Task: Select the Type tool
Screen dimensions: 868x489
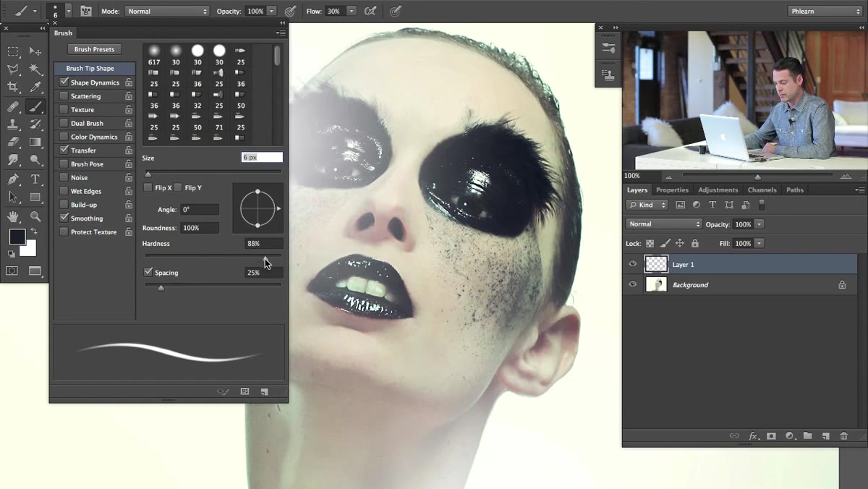Action: [35, 179]
